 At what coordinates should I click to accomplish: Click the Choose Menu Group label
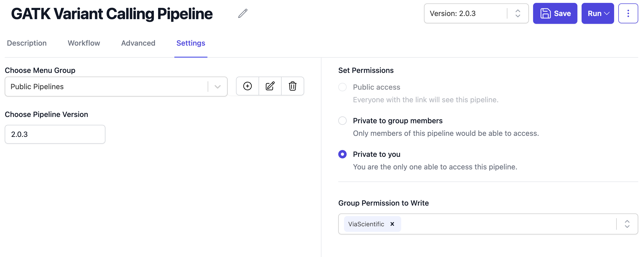coord(40,70)
